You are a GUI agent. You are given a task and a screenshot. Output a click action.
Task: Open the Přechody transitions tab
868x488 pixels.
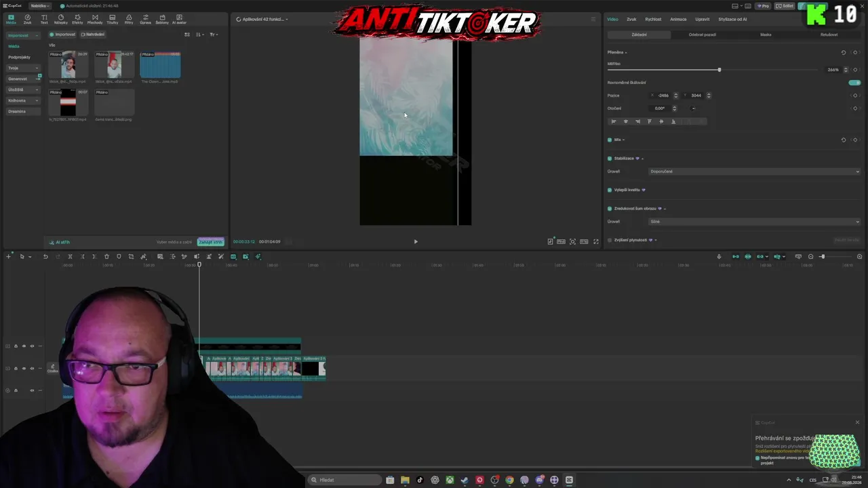(95, 19)
